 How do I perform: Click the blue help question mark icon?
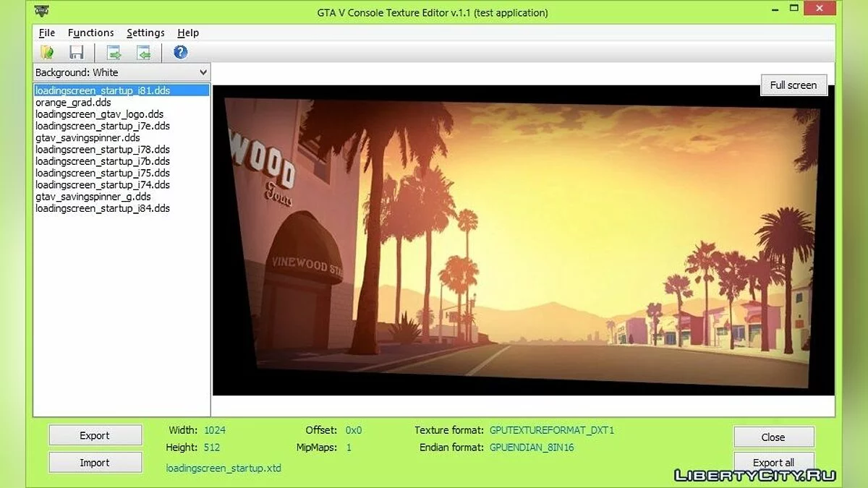(x=181, y=52)
